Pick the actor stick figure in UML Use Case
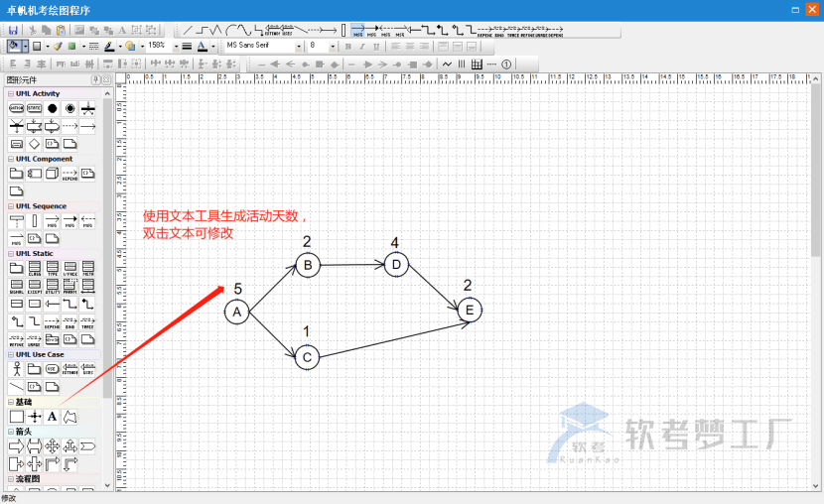Image resolution: width=824 pixels, height=504 pixels. [x=16, y=369]
